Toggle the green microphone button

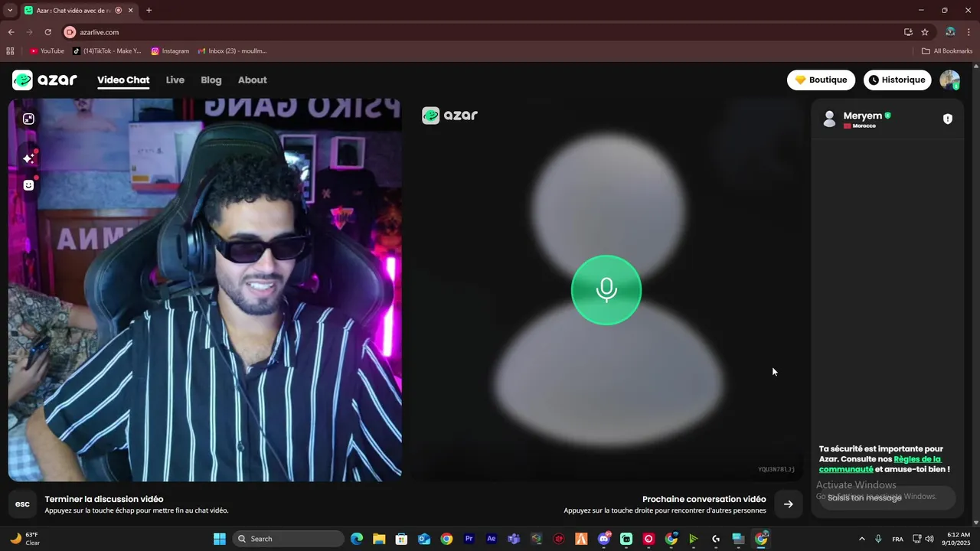click(x=606, y=290)
